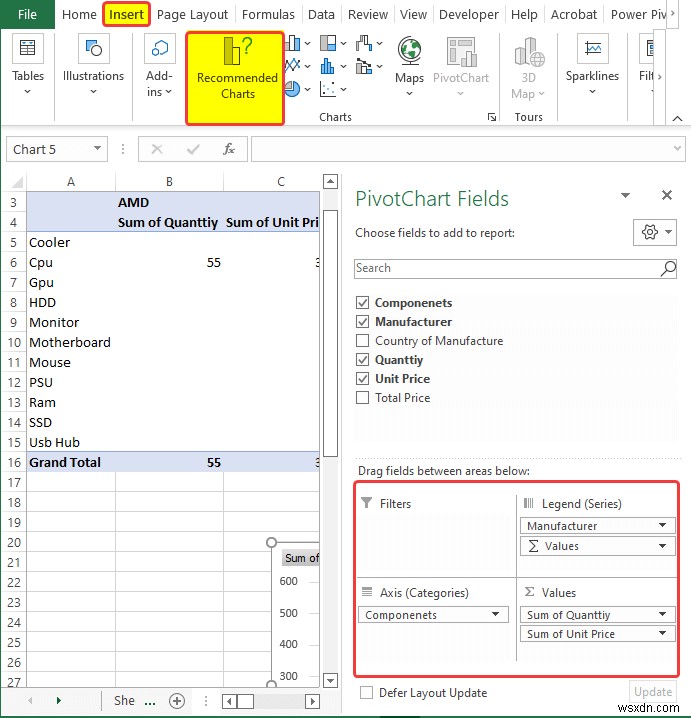This screenshot has width=691, height=718.
Task: Check the Total Price field
Action: (362, 397)
